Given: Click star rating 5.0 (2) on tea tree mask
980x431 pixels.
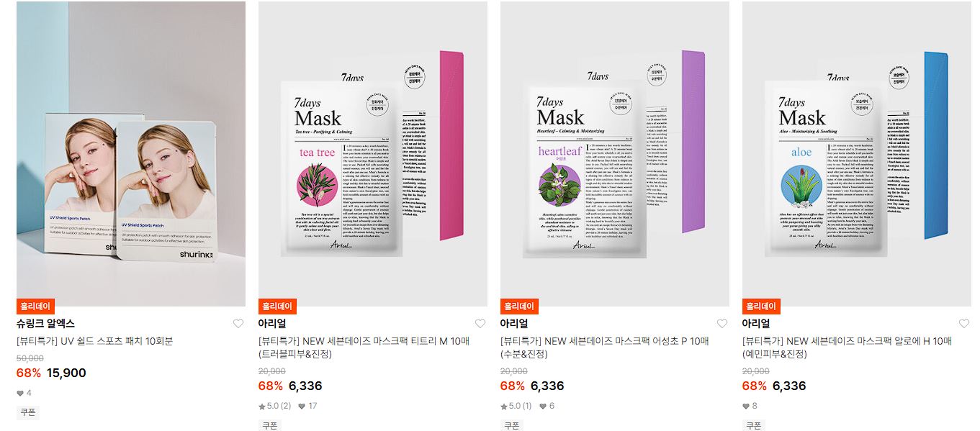Looking at the screenshot, I should tap(275, 406).
